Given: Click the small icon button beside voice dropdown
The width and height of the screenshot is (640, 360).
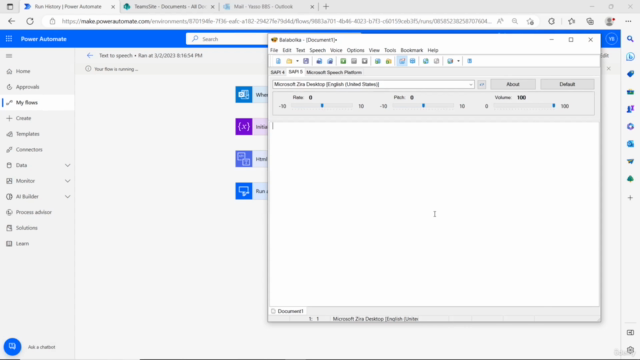Looking at the screenshot, I should (x=482, y=84).
